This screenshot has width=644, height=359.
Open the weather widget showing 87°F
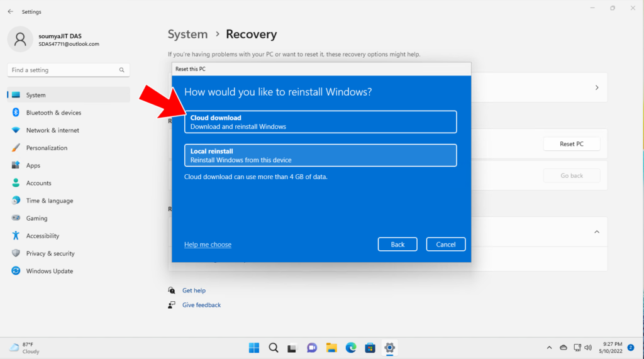pyautogui.click(x=25, y=348)
